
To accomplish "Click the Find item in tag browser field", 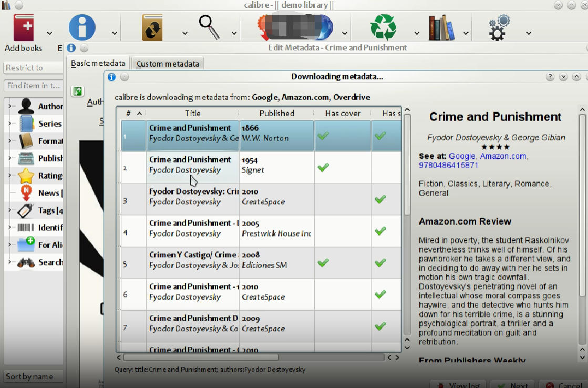I will (x=34, y=86).
